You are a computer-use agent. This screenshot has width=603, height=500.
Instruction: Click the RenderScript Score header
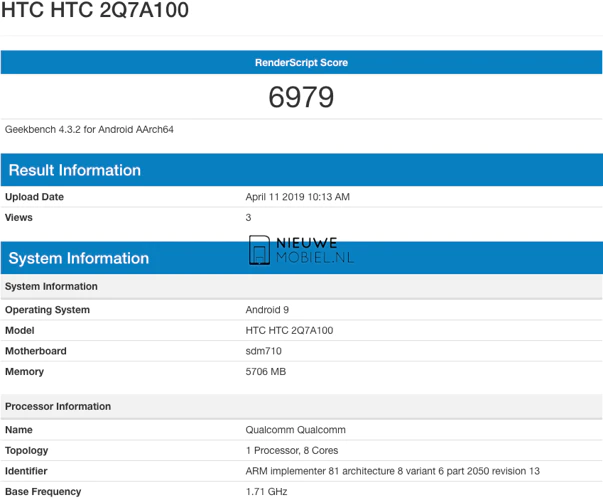(x=302, y=62)
